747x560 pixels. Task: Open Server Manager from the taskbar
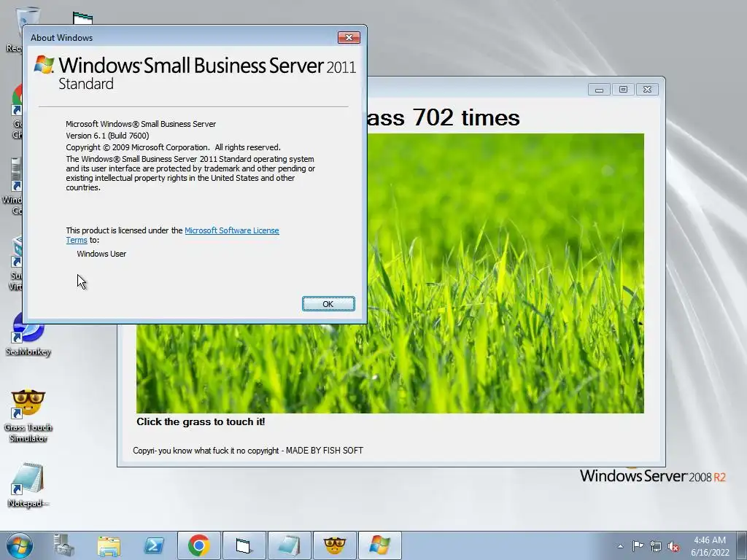click(x=63, y=545)
